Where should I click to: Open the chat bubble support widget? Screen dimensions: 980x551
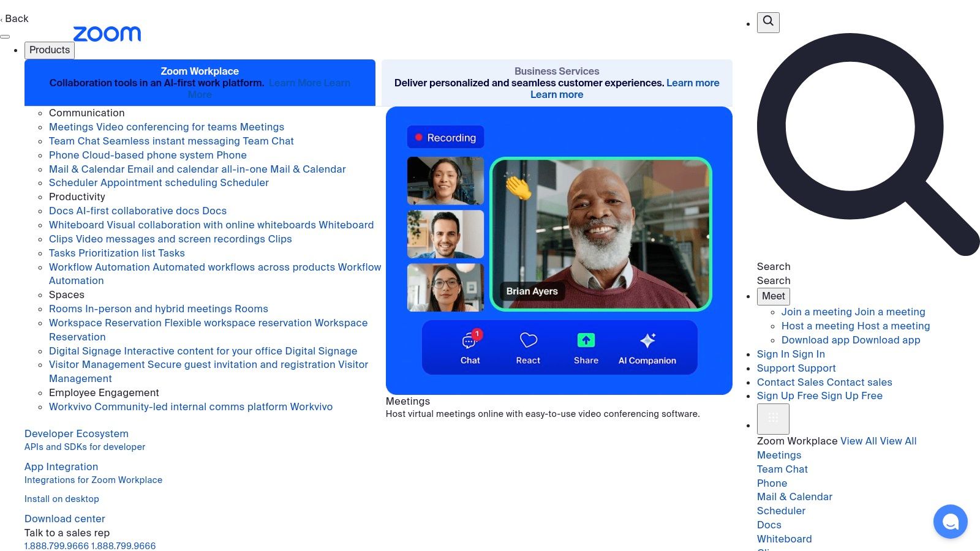pyautogui.click(x=950, y=522)
